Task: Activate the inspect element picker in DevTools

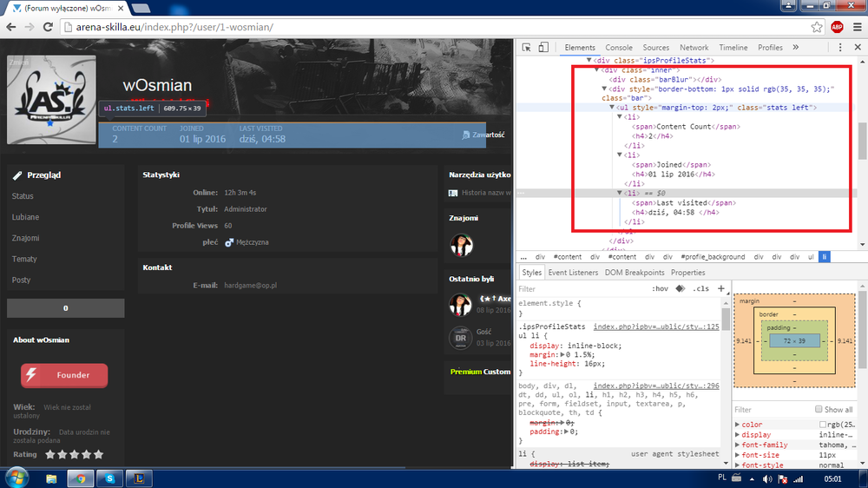Action: [x=526, y=48]
